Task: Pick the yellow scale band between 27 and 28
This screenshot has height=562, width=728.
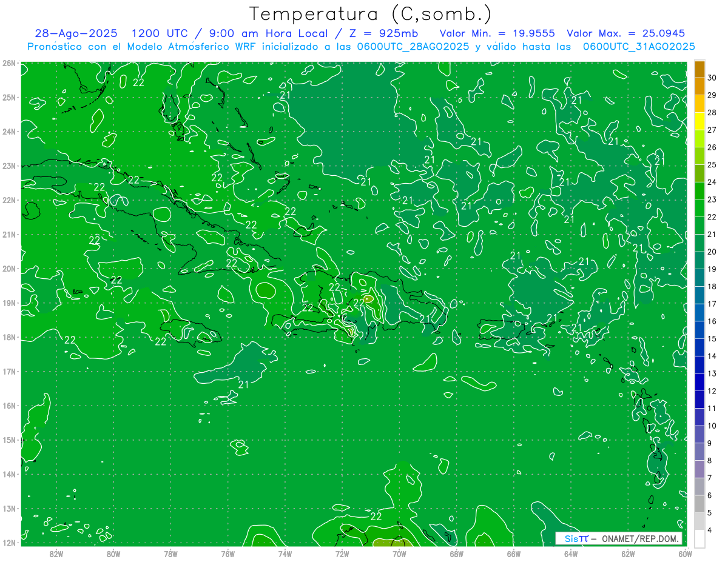Action: [x=699, y=121]
